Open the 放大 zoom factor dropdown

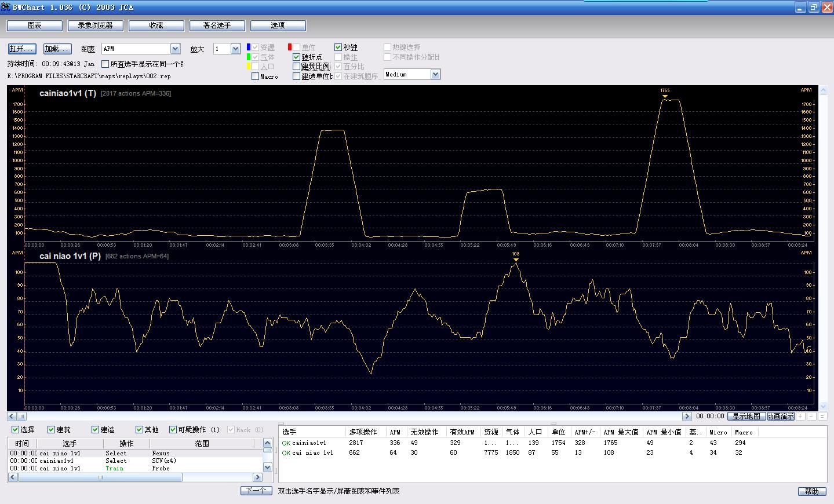[235, 49]
